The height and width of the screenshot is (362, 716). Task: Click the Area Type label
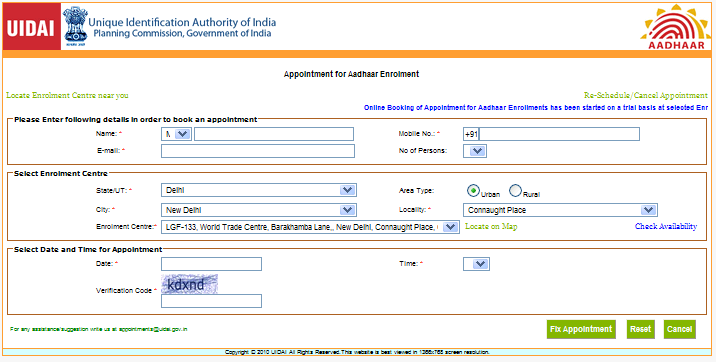[416, 190]
